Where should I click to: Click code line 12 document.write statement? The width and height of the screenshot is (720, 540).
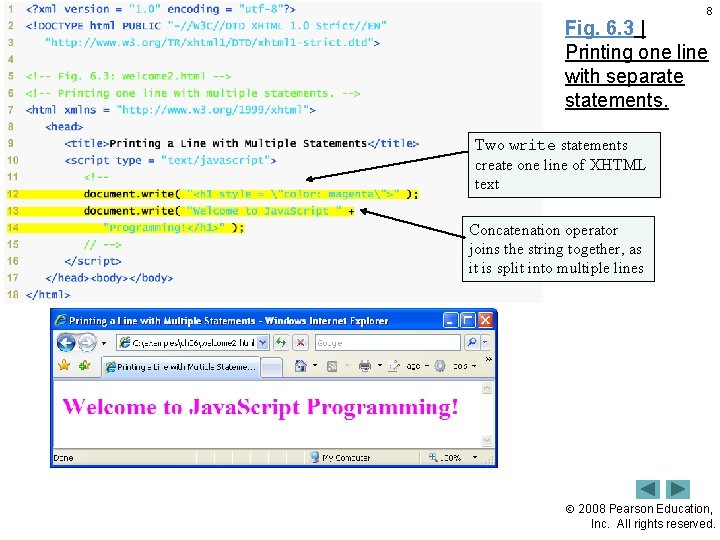point(251,194)
